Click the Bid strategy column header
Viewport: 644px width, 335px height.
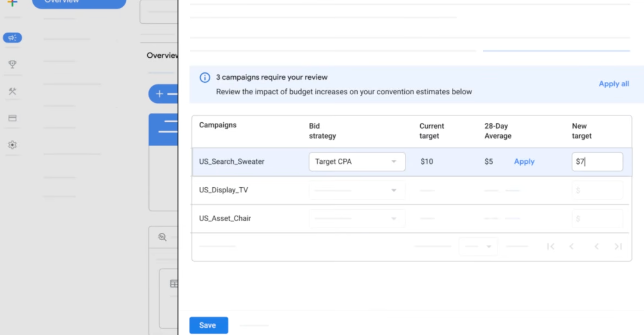click(322, 131)
